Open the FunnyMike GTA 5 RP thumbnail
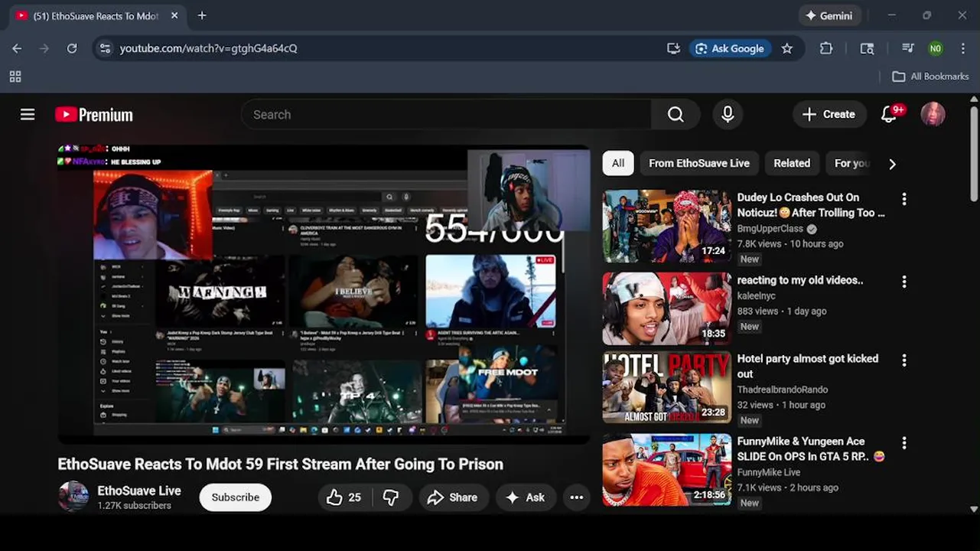 [x=667, y=470]
